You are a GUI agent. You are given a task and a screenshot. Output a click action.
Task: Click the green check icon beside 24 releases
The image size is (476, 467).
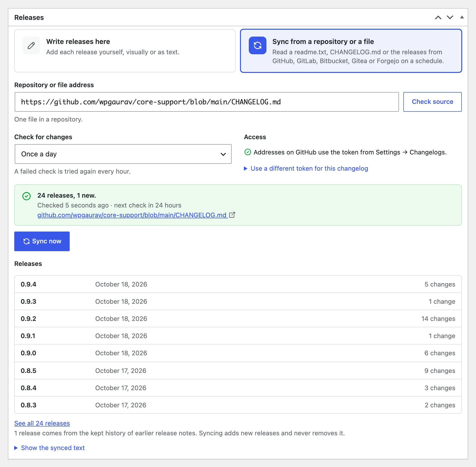pyautogui.click(x=26, y=196)
